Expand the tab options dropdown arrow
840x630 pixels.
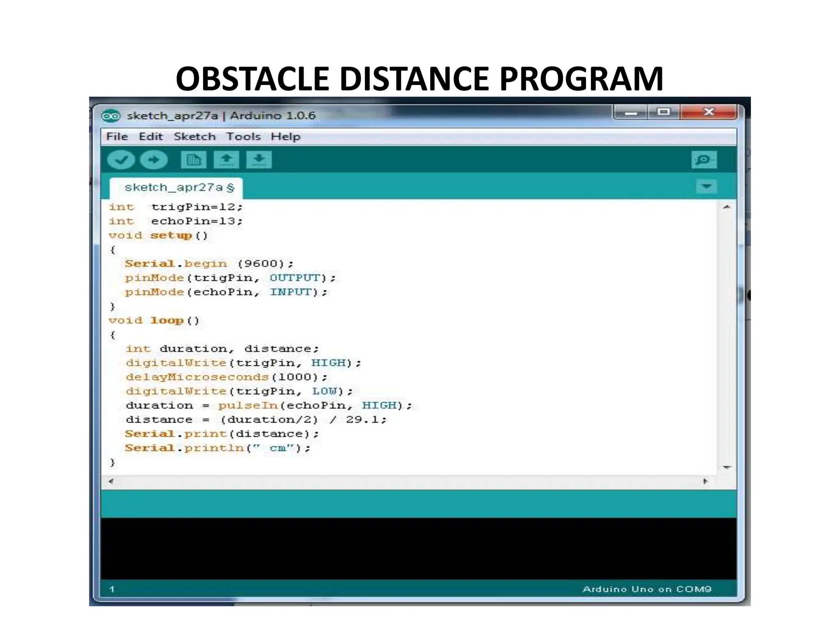(x=706, y=187)
